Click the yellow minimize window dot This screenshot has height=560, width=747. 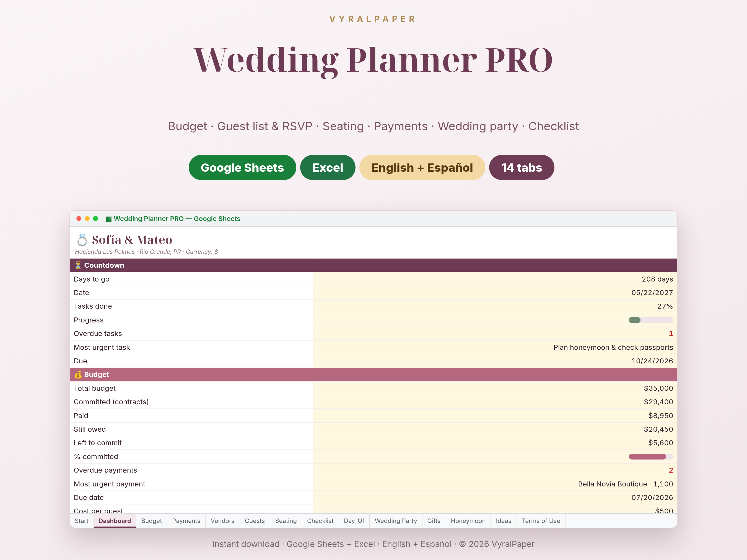[87, 219]
